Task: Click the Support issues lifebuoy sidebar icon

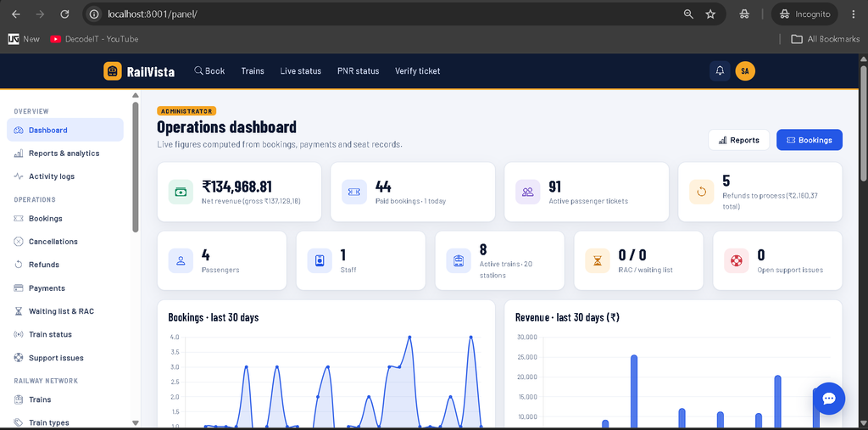Action: (x=19, y=358)
